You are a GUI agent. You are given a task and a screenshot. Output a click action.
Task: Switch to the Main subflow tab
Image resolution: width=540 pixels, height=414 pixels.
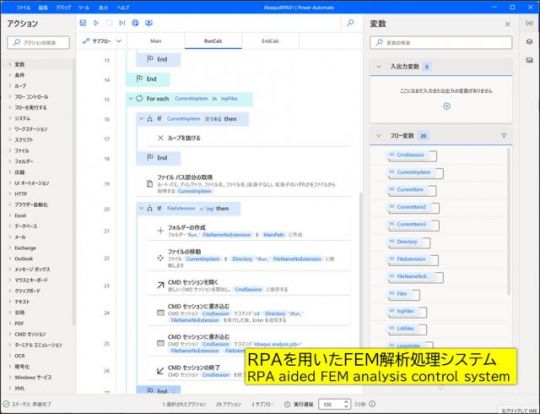(x=156, y=41)
